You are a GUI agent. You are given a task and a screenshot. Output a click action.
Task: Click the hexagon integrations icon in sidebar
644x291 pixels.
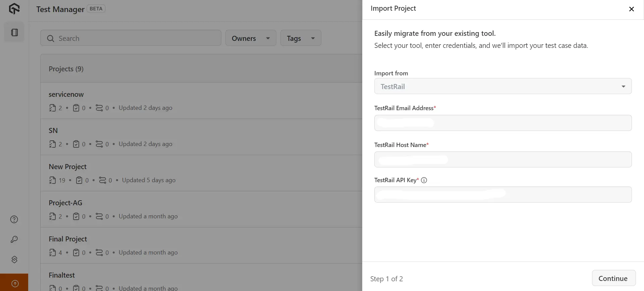pyautogui.click(x=14, y=260)
